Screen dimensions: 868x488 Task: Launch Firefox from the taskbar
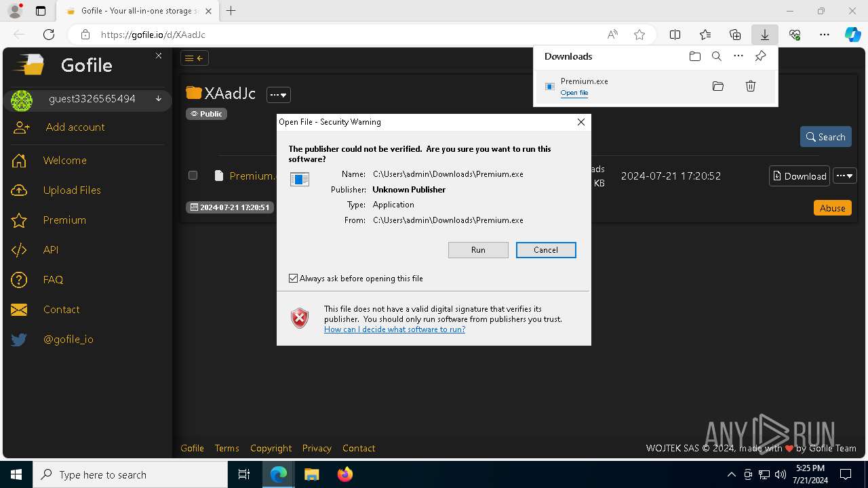(x=344, y=474)
